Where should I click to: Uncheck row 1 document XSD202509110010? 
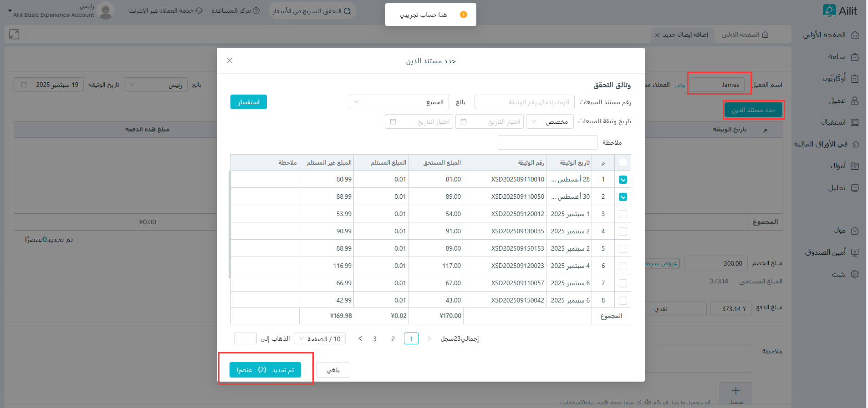coord(623,180)
